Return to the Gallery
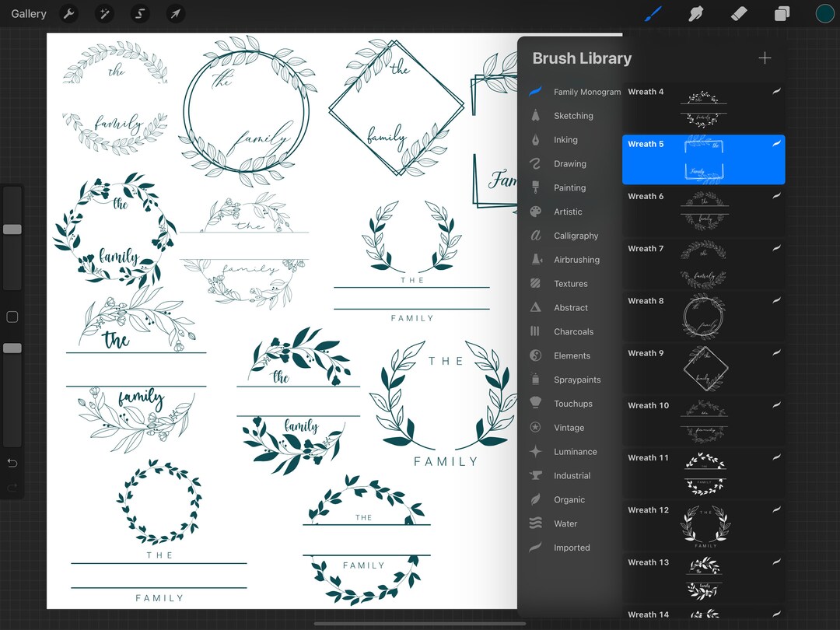Screen dimensions: 840x630 click(29, 13)
